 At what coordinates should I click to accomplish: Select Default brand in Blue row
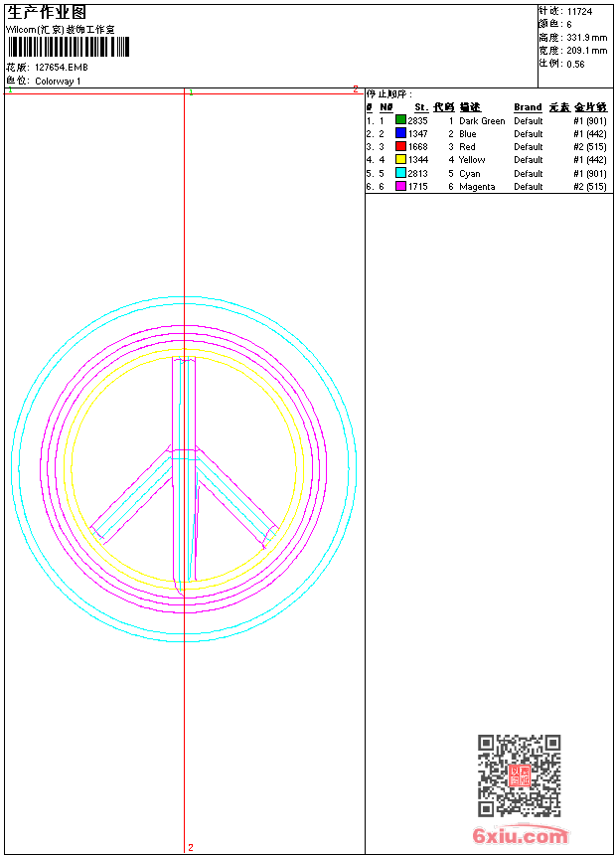[529, 134]
